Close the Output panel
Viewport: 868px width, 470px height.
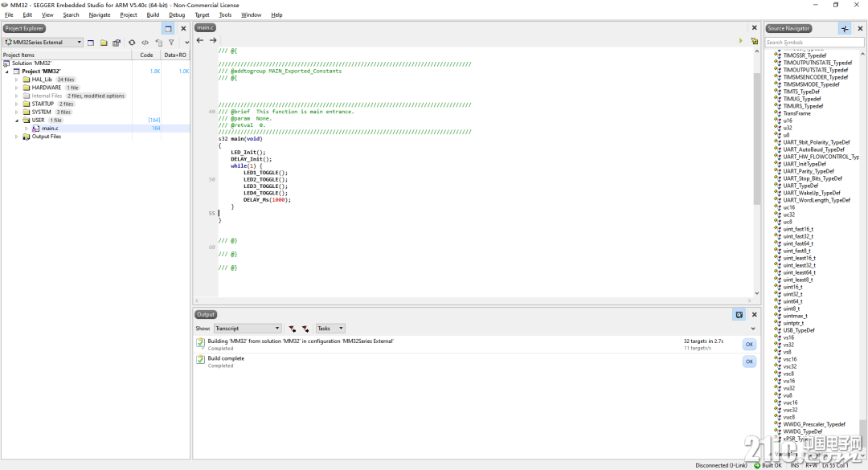pos(754,314)
